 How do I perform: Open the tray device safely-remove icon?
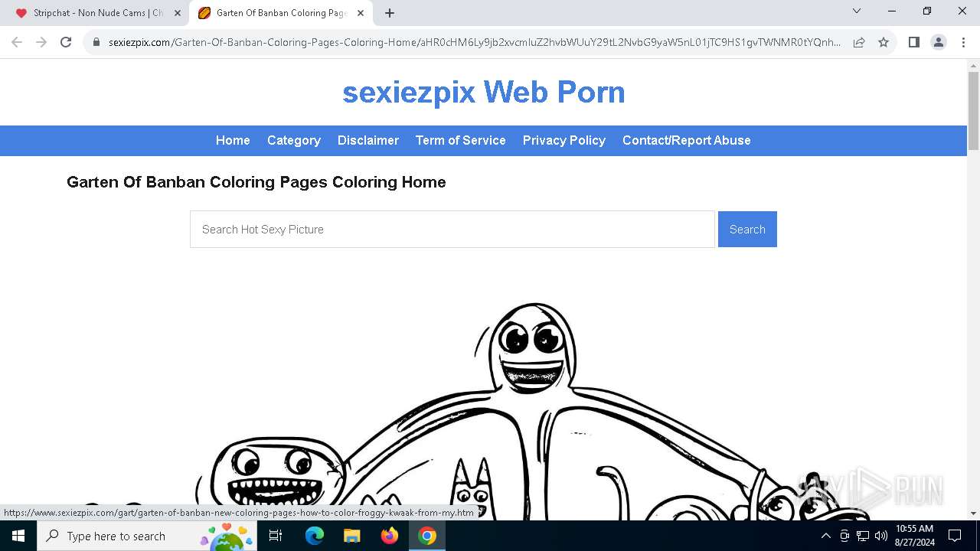pyautogui.click(x=844, y=536)
